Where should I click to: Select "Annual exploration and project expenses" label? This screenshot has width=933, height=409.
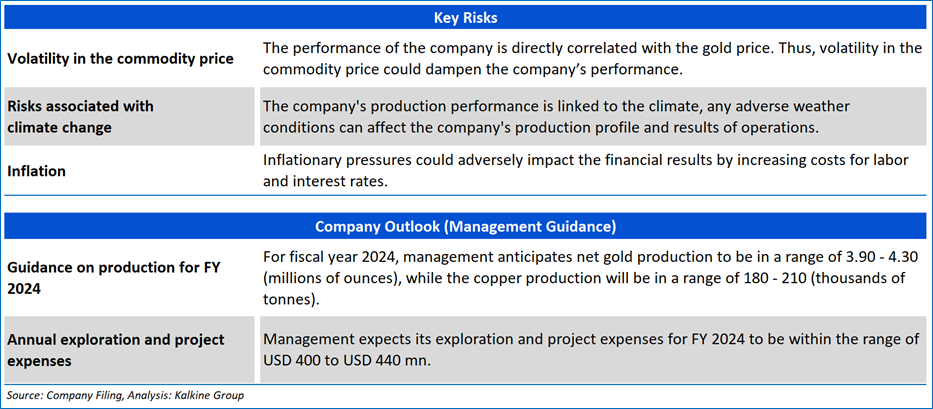tap(116, 350)
